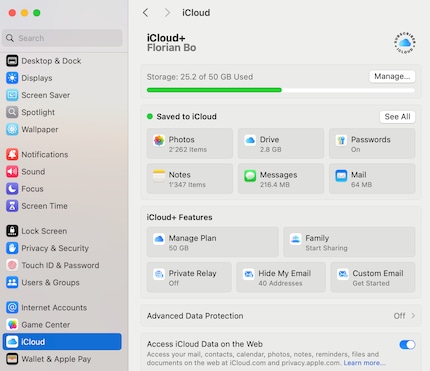This screenshot has width=430, height=371.
Task: Open Touch ID & Password fingerprint icon
Action: pyautogui.click(x=12, y=265)
